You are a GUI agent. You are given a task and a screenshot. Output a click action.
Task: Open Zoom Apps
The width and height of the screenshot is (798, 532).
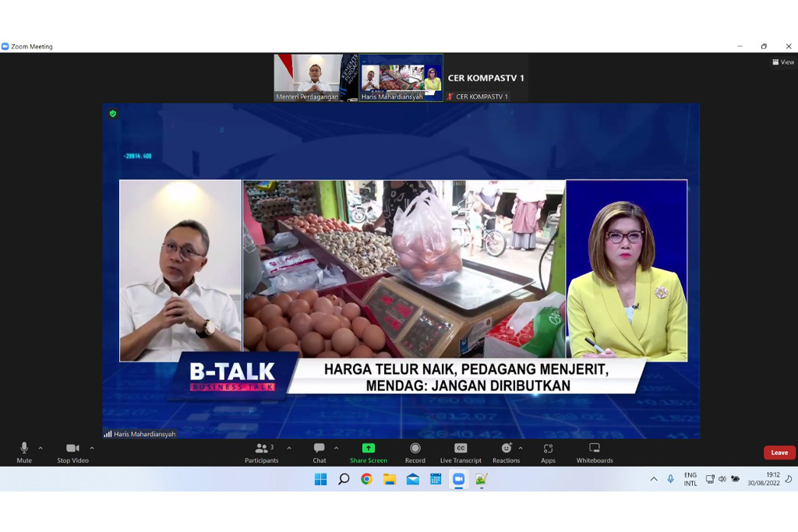[548, 451]
